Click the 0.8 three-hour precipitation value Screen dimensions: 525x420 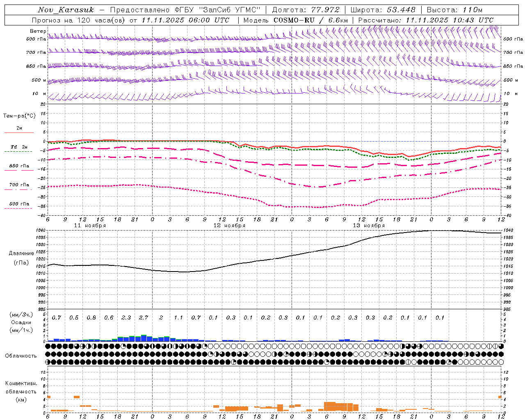point(91,318)
